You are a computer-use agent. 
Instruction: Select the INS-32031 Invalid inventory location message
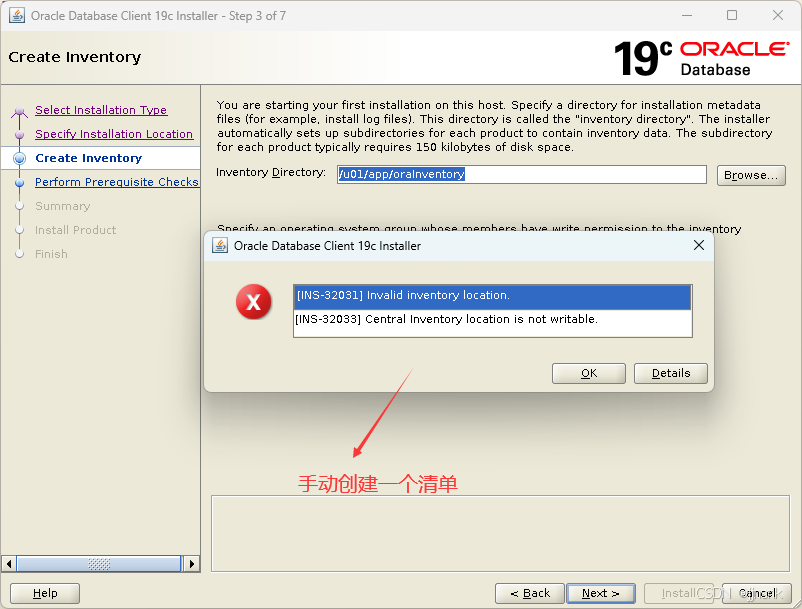point(493,297)
